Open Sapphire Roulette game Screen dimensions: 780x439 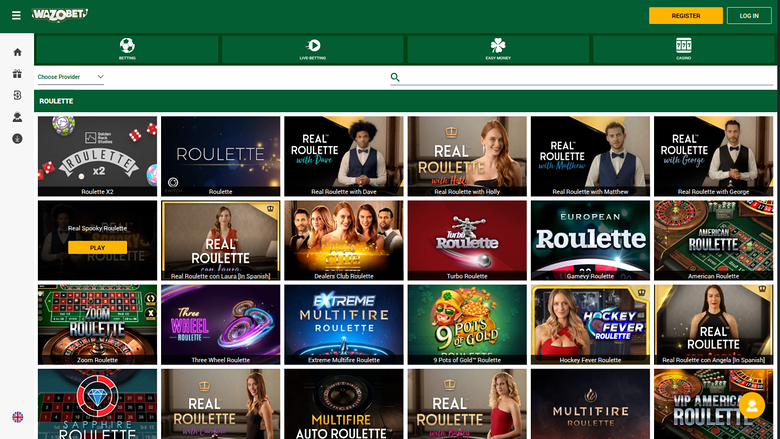(x=98, y=404)
